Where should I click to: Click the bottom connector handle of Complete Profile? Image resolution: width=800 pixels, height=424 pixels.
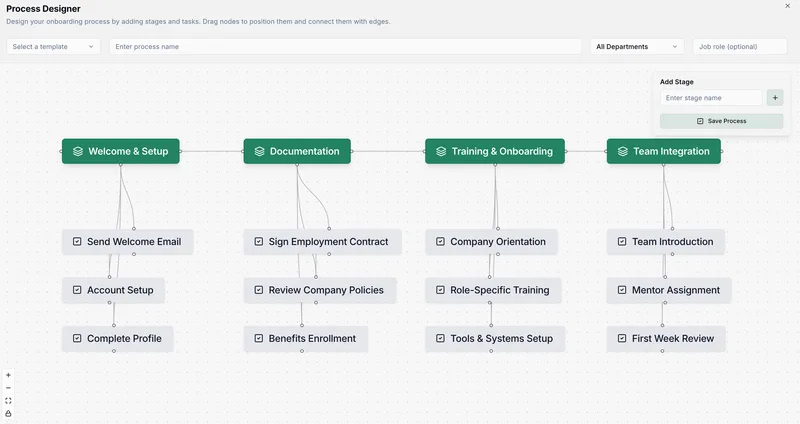click(114, 351)
